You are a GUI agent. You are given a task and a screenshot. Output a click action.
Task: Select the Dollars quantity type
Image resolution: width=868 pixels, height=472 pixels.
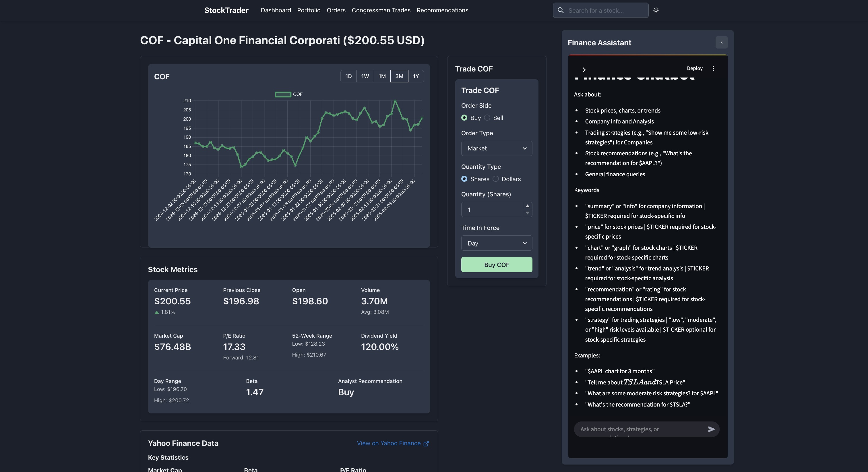[x=496, y=179]
